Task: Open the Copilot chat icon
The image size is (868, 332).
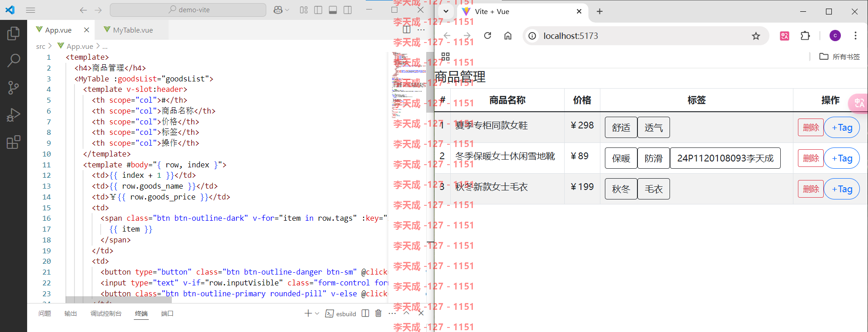Action: tap(278, 10)
